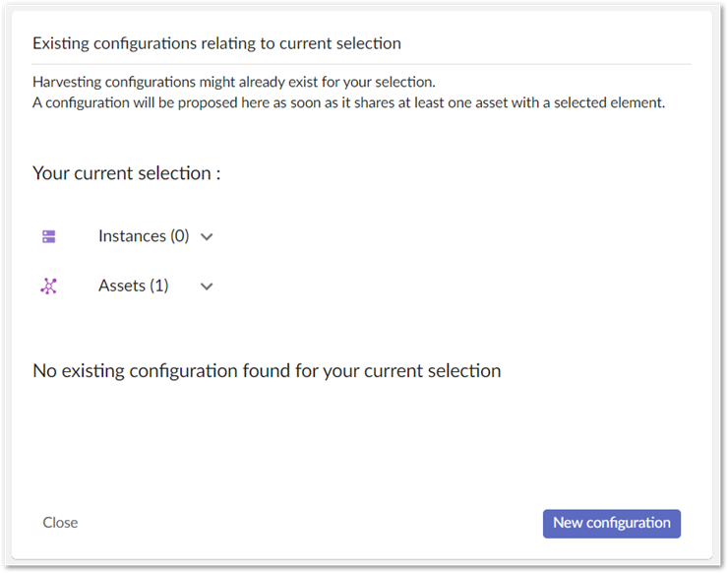728x573 pixels.
Task: Click the dark backdrop outside the dialog
Action: (722, 295)
